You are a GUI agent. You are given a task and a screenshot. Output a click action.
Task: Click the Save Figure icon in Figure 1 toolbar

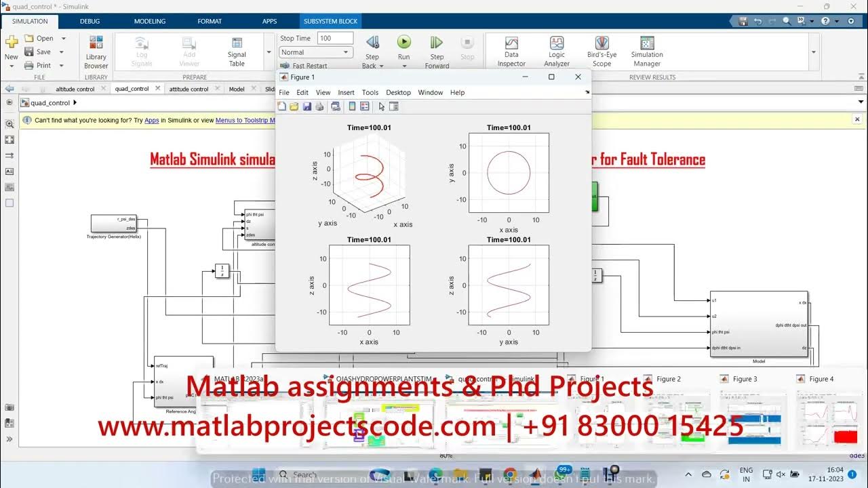tap(307, 106)
